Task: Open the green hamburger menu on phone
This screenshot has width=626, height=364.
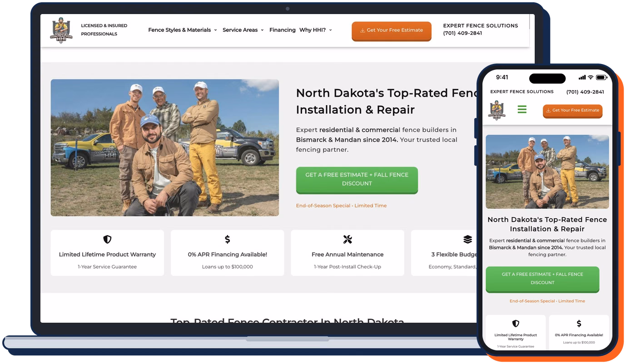Action: [x=522, y=109]
